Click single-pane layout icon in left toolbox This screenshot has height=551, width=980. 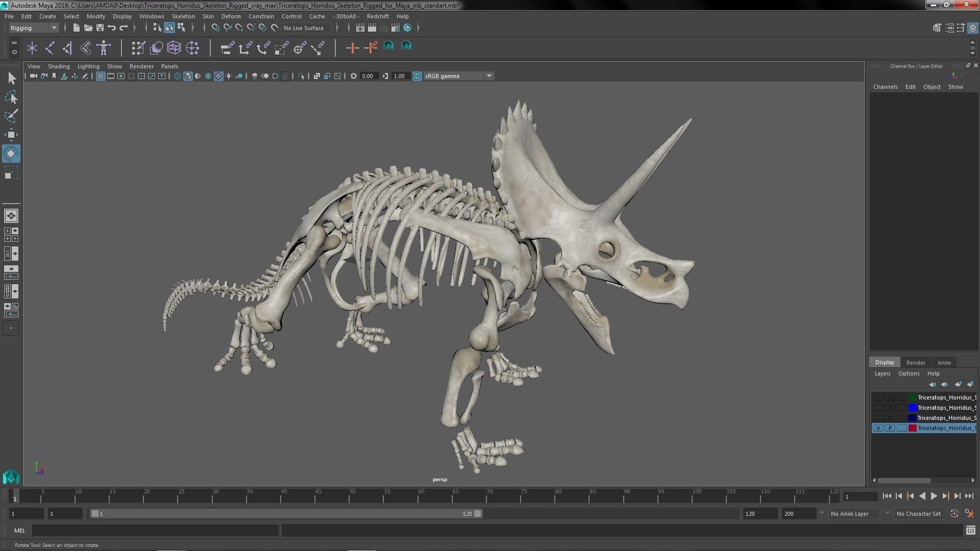pyautogui.click(x=11, y=216)
